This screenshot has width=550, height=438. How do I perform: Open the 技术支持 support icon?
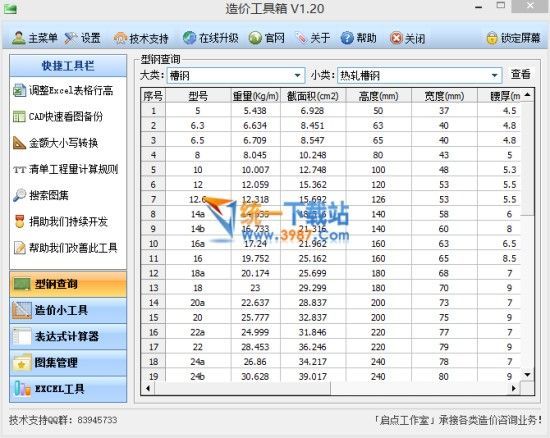(x=120, y=38)
